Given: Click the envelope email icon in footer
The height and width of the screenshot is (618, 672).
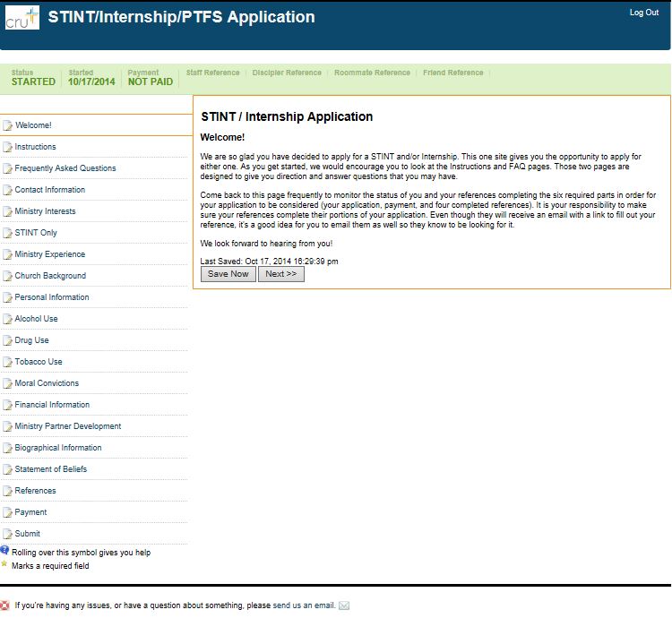Looking at the screenshot, I should tap(344, 605).
